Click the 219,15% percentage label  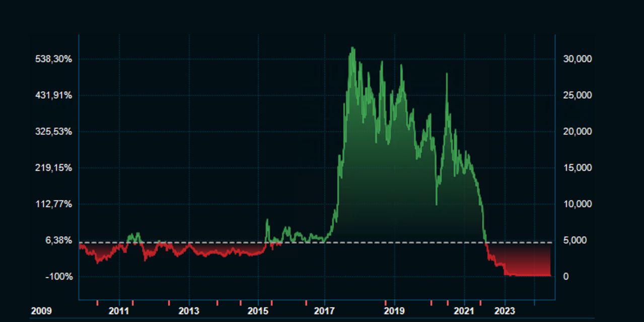[54, 168]
